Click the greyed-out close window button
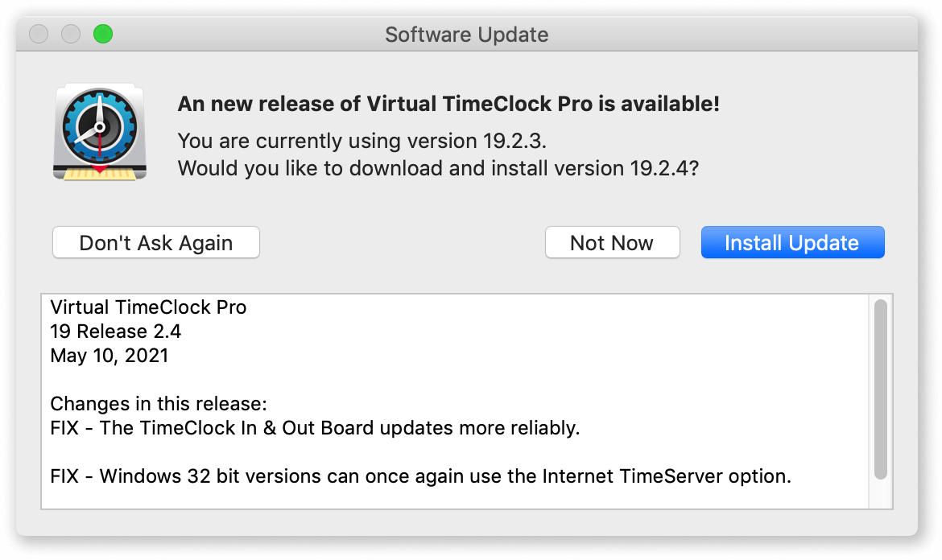The height and width of the screenshot is (560, 942). point(39,35)
